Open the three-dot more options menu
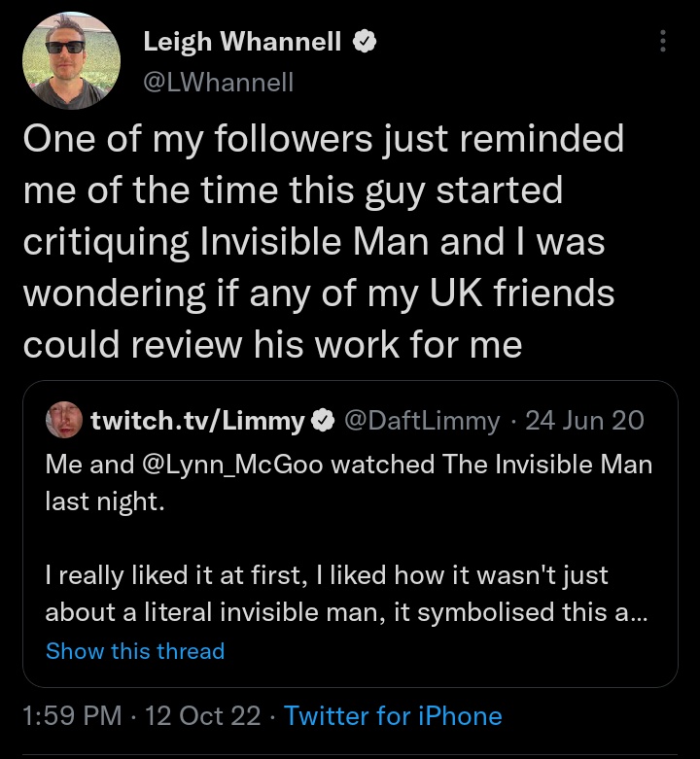Viewport: 700px width, 759px height. point(663,41)
